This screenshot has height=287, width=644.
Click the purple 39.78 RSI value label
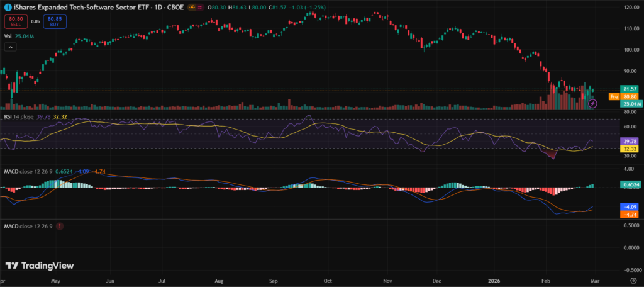pos(630,142)
